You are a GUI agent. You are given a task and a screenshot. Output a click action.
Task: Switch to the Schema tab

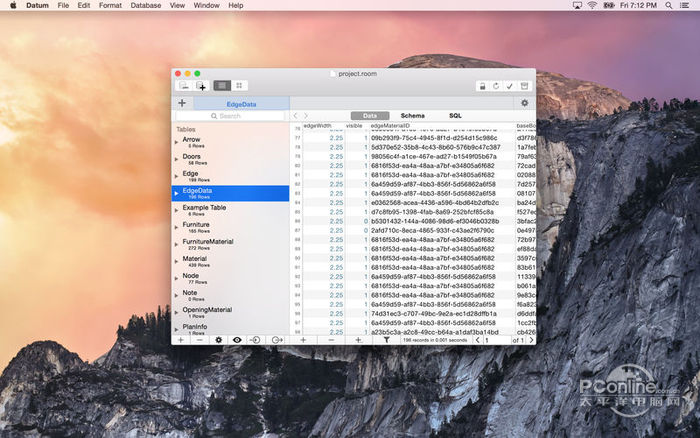click(412, 116)
